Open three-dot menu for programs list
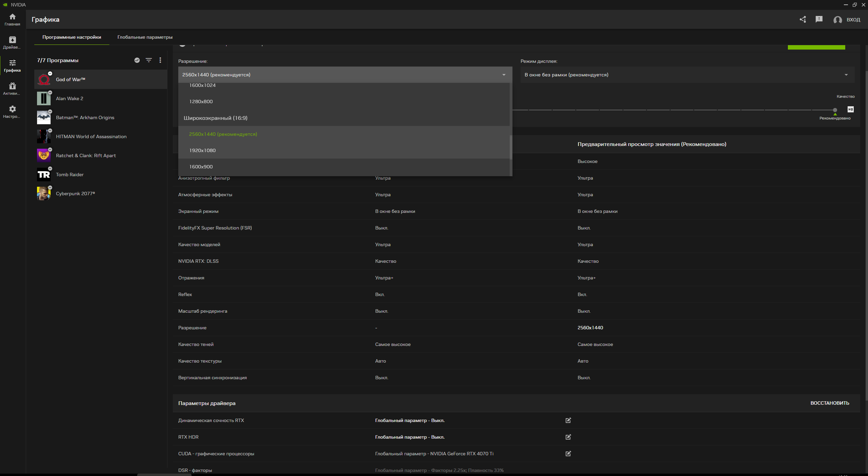 160,60
